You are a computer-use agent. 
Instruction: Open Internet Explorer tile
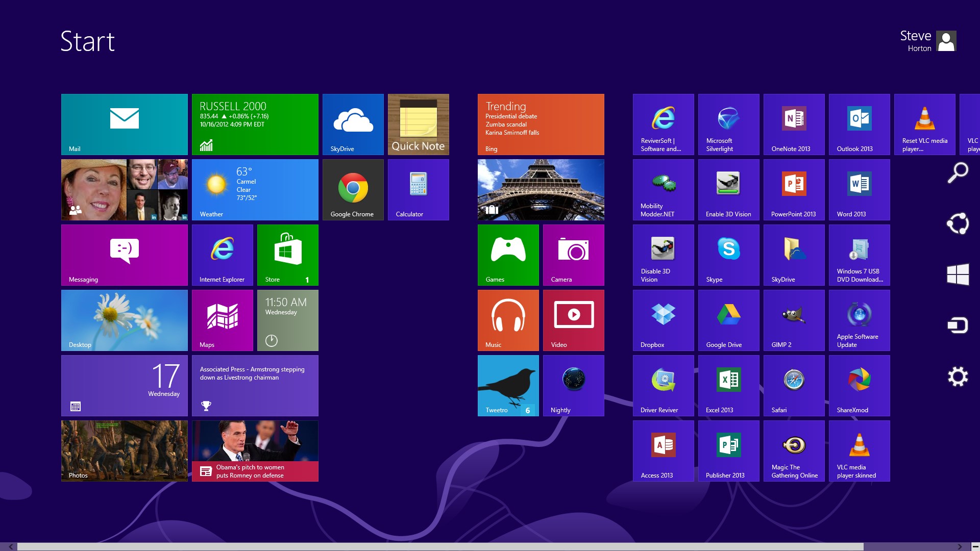[223, 255]
